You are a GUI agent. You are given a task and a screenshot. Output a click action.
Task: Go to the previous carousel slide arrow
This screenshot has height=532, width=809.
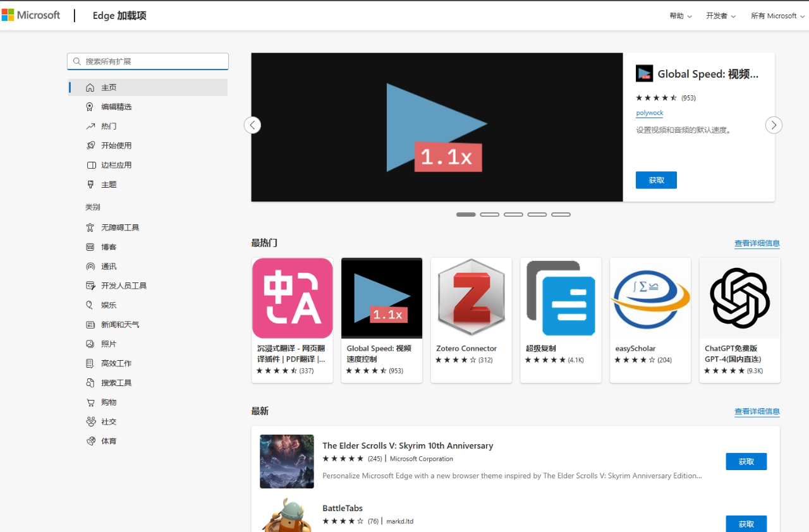point(252,125)
